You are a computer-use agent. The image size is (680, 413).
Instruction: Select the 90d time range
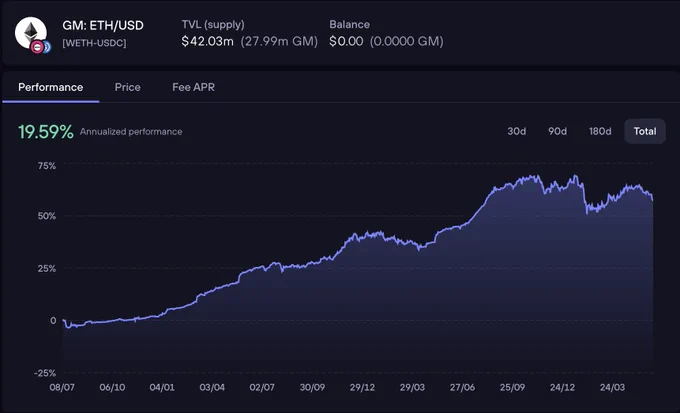557,131
